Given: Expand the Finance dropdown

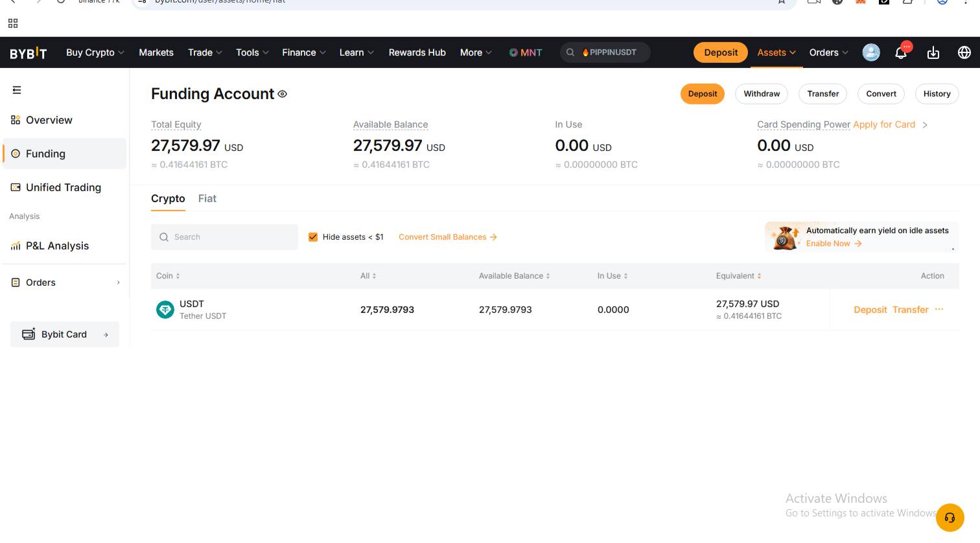Looking at the screenshot, I should click(x=304, y=52).
